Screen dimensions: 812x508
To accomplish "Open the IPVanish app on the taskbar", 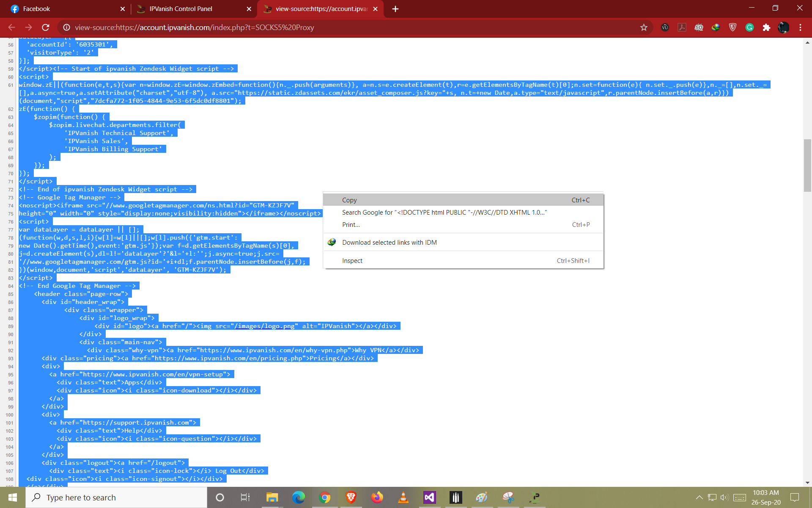I will (535, 497).
